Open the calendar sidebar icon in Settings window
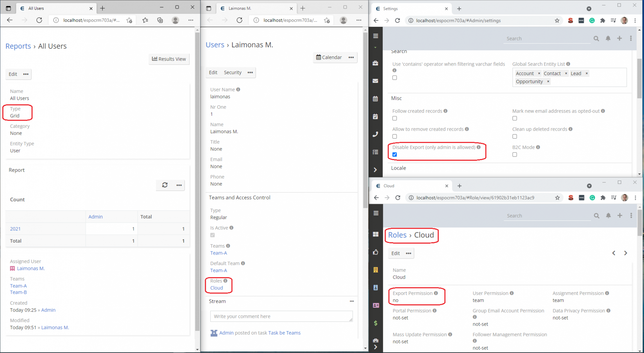Screen dimensions: 644x353 (x=375, y=99)
